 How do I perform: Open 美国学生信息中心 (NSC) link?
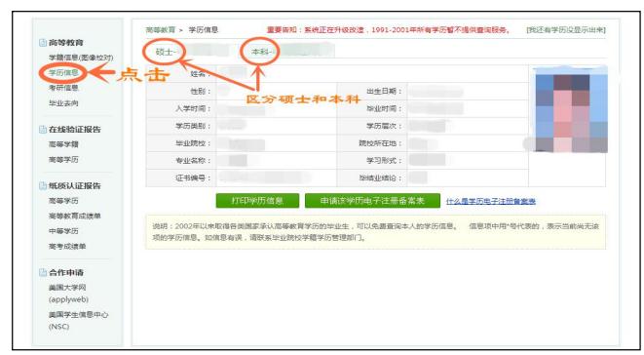click(79, 321)
